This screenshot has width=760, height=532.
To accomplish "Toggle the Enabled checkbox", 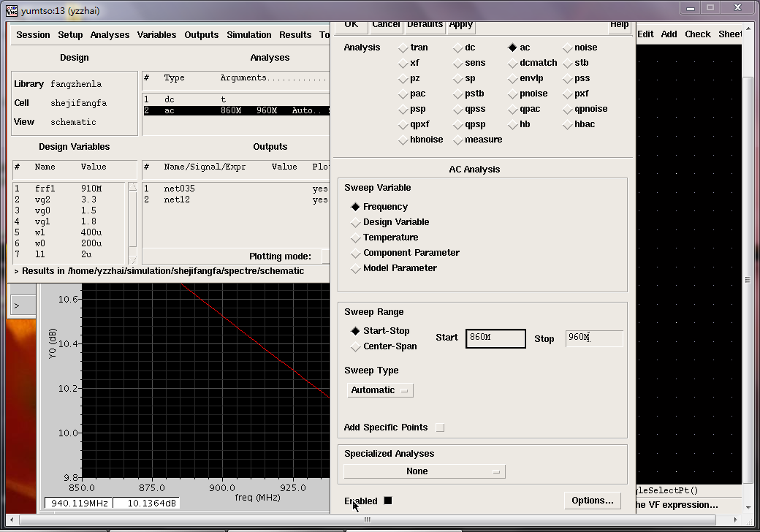I will (x=388, y=501).
